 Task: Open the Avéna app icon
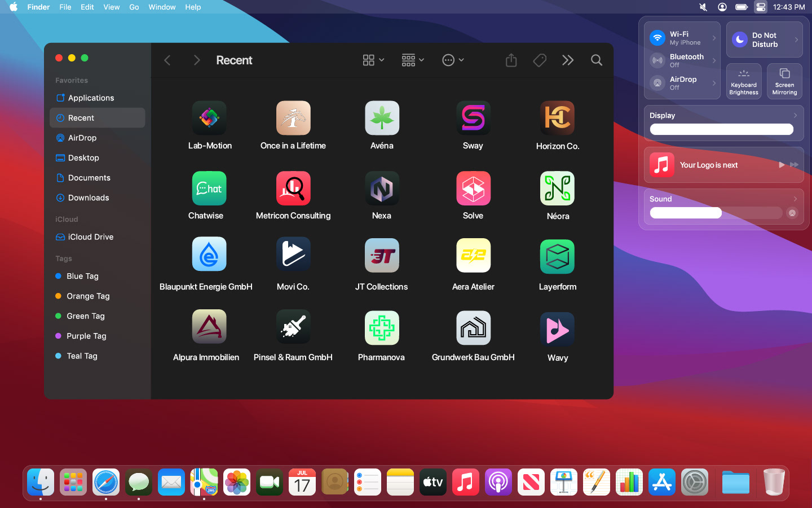[x=382, y=118]
